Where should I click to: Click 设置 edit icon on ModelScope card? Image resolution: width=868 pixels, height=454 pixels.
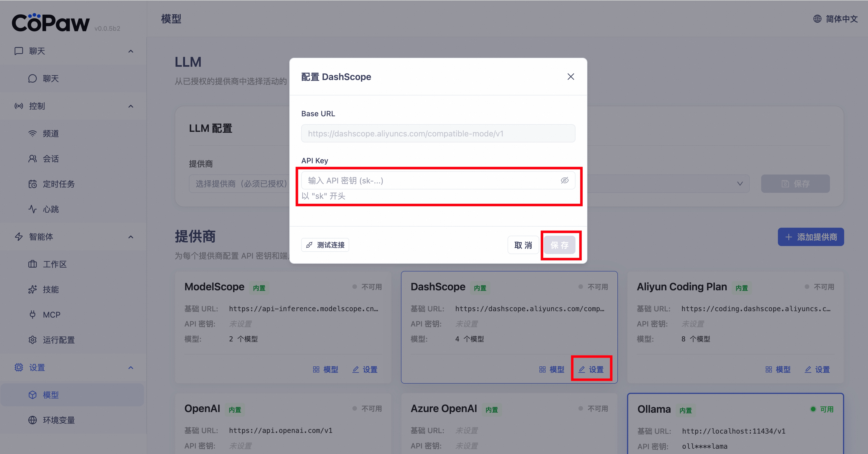click(x=365, y=369)
